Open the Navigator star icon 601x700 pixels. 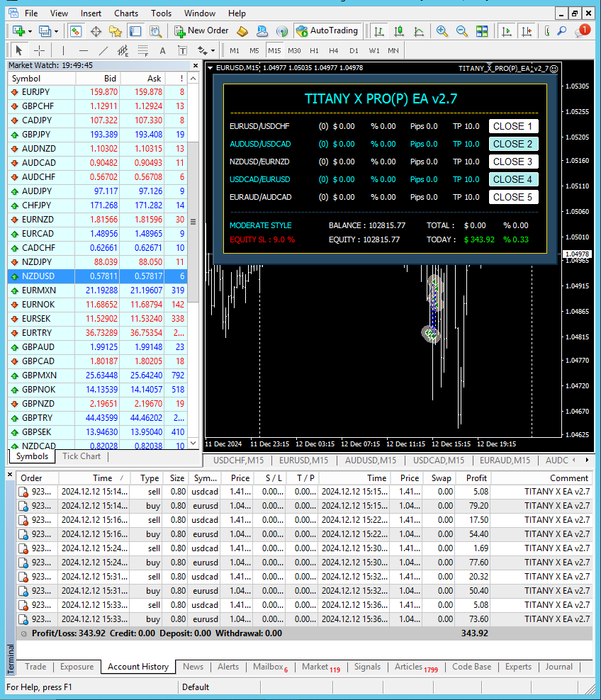click(x=116, y=31)
